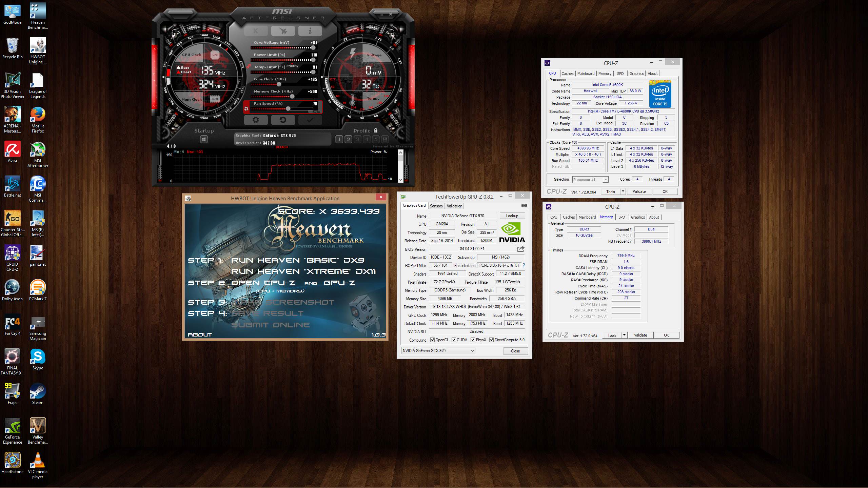Click RUN HEAVEN "XTREME" DX11
The height and width of the screenshot is (488, 868).
click(x=303, y=271)
